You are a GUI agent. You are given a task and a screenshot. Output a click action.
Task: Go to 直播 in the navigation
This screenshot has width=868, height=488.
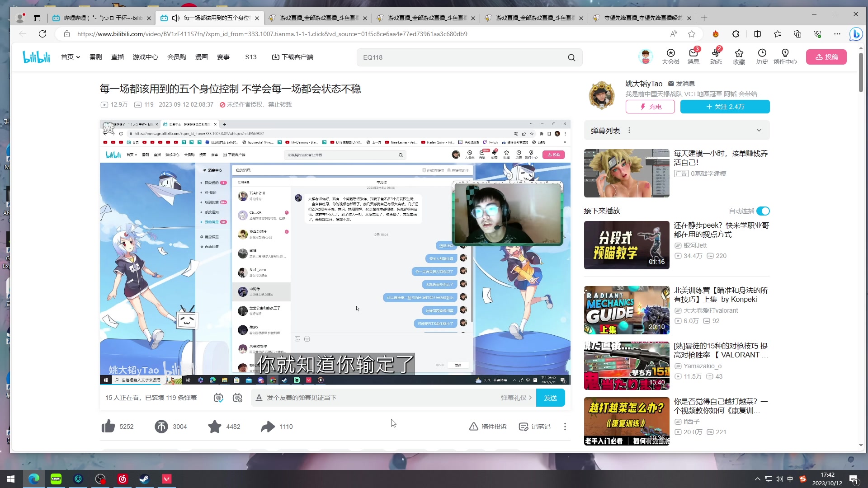point(118,57)
